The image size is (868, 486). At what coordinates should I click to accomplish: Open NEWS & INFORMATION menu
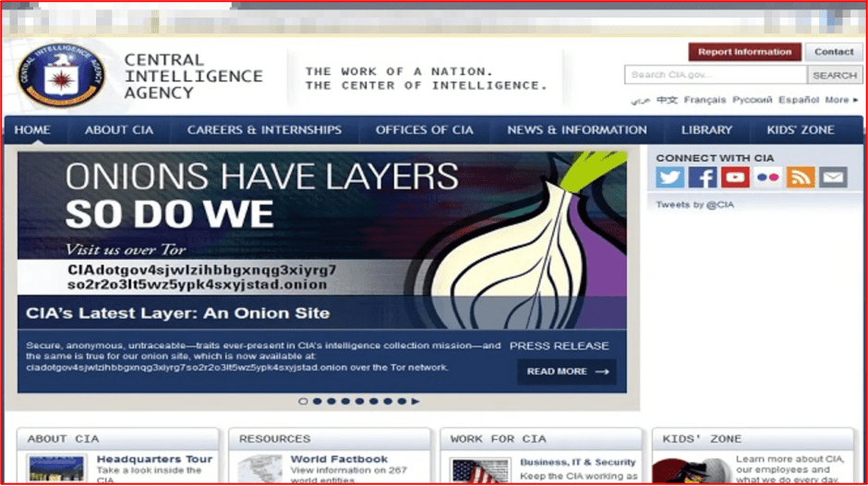pyautogui.click(x=577, y=130)
